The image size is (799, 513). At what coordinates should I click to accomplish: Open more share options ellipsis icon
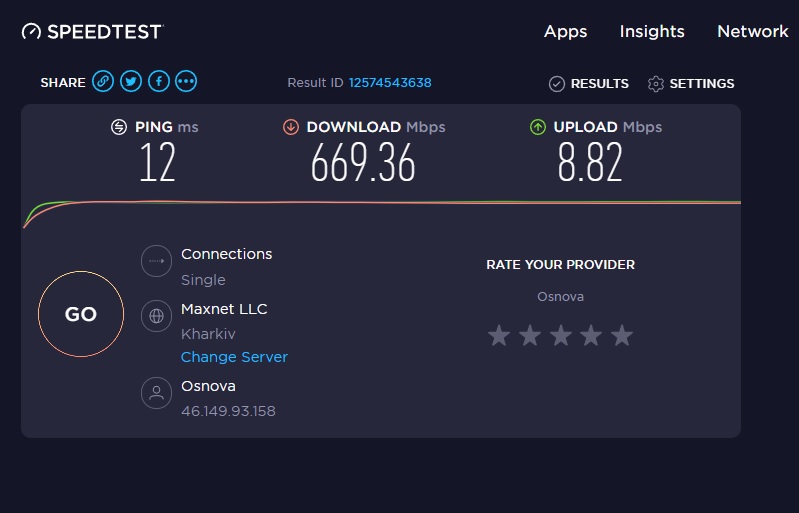click(186, 82)
